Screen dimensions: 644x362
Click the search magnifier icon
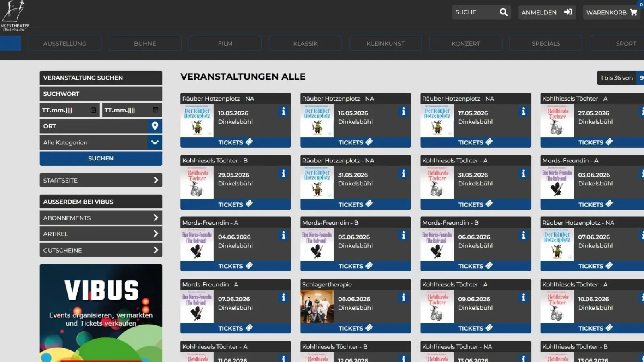point(503,12)
